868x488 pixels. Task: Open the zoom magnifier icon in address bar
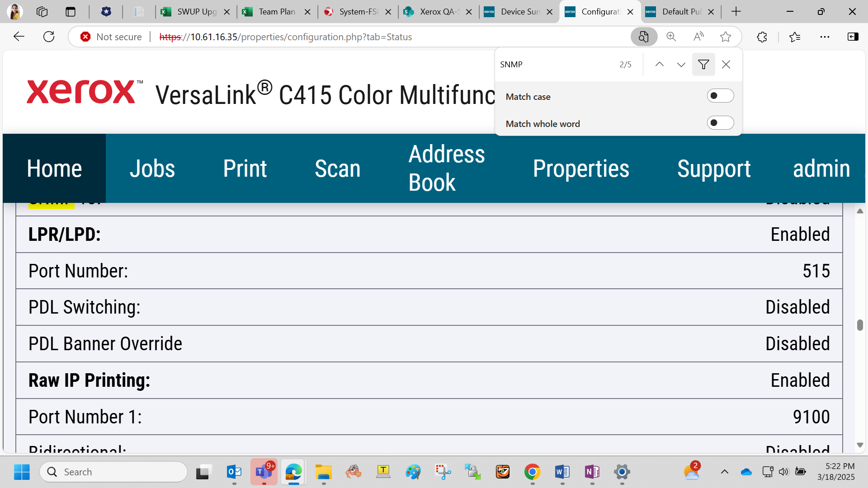(671, 37)
